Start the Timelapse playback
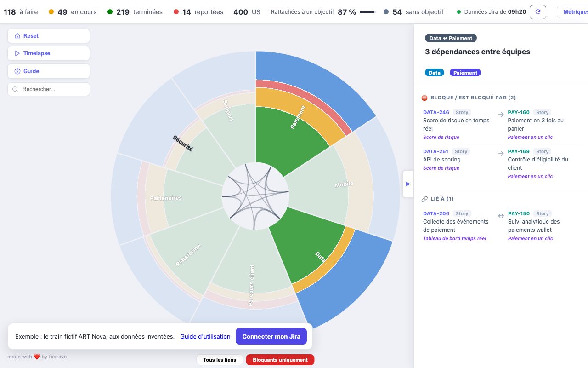Screen dimensions: 588x368 (x=49, y=53)
